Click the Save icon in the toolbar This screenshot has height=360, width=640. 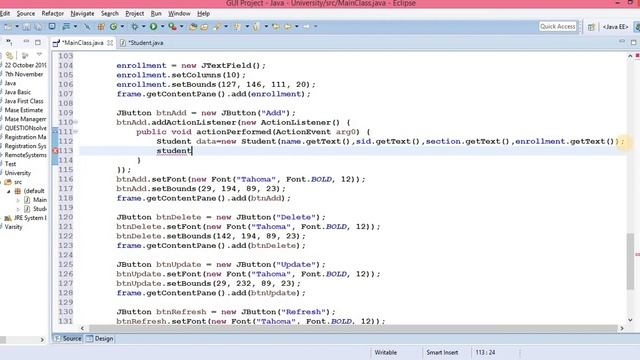[26, 27]
